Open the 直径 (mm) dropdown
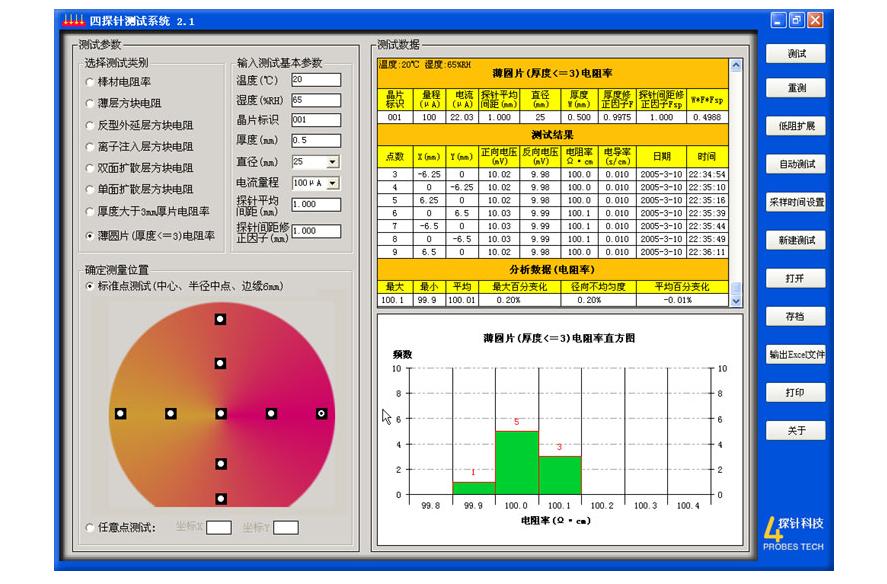This screenshot has height=584, width=887. pos(333,161)
